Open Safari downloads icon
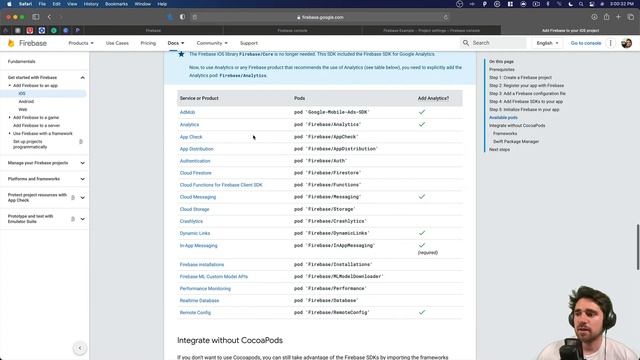Screen dimensions: 640x360 coord(594,17)
